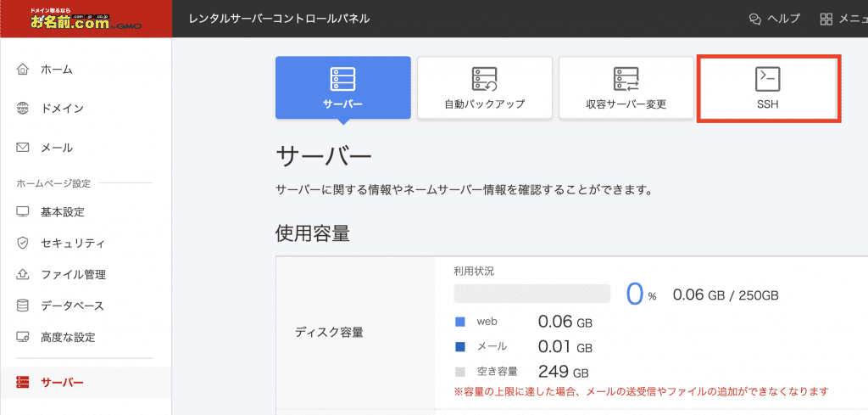
Task: Open 基本設定 settings
Action: (x=62, y=212)
